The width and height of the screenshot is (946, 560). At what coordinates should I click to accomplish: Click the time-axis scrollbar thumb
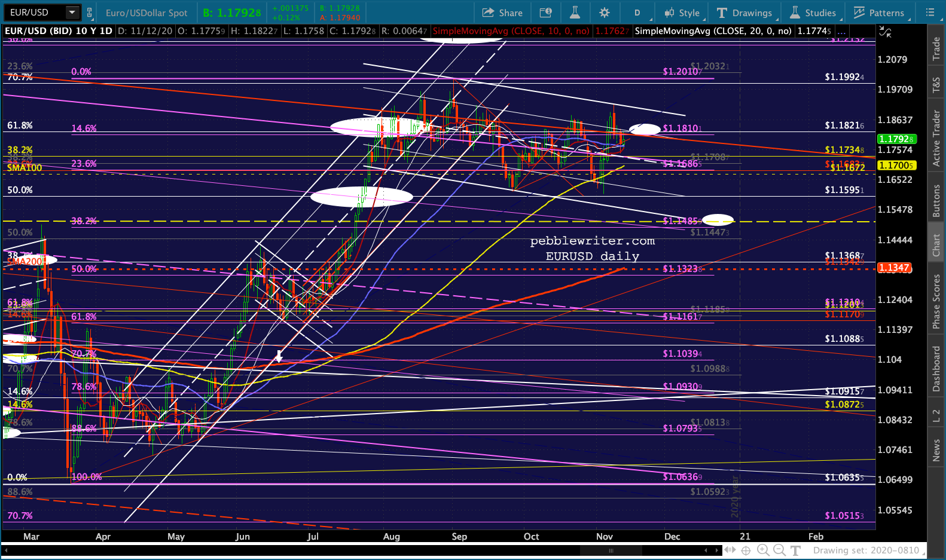pyautogui.click(x=611, y=550)
